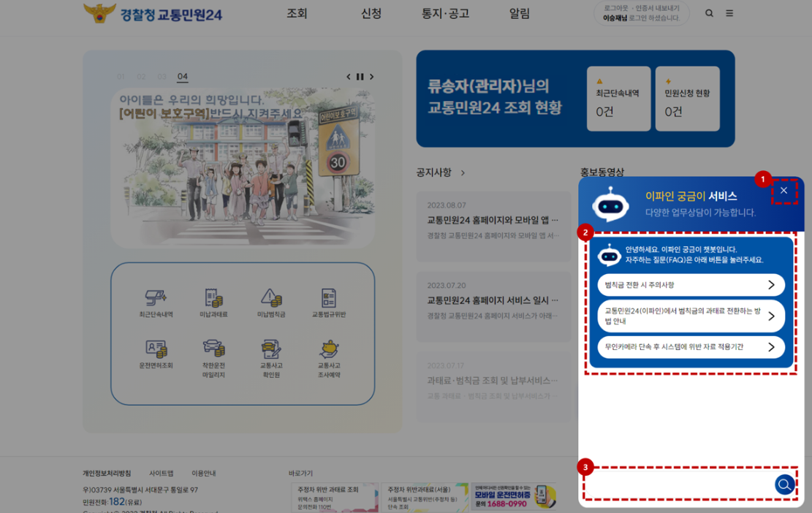Select banner slide 03

click(x=162, y=77)
